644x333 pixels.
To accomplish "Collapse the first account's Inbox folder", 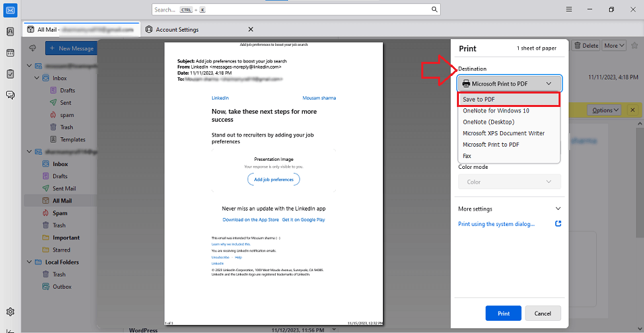I will click(37, 78).
